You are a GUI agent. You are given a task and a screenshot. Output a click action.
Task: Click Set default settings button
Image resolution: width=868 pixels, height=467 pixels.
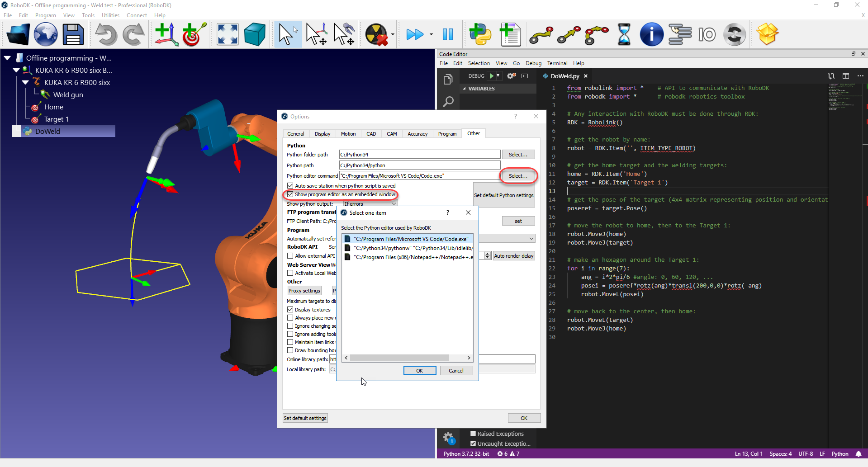pos(305,418)
